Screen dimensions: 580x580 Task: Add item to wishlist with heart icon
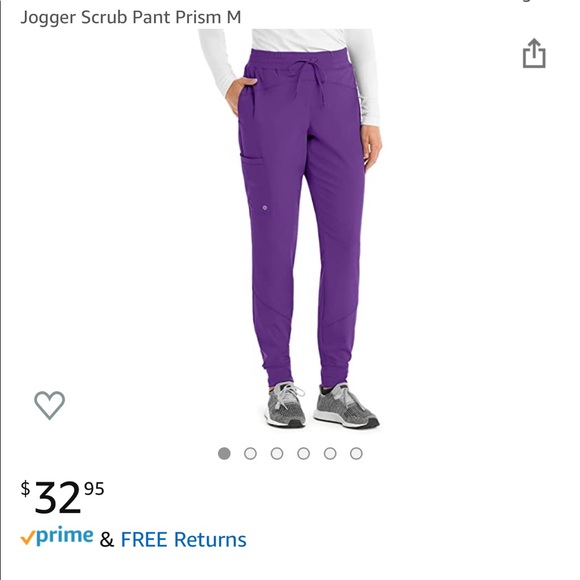tap(50, 405)
